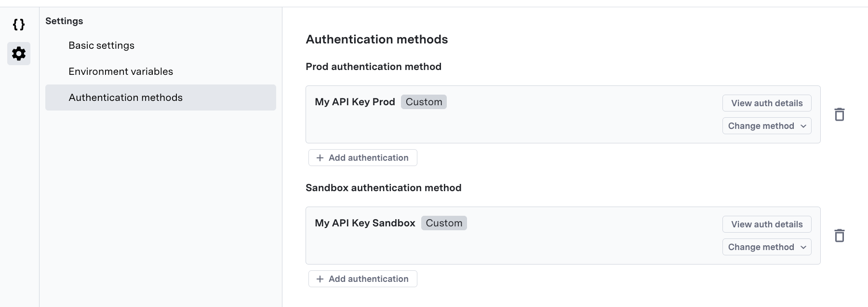The width and height of the screenshot is (868, 307).
Task: Click the Sandbox authentication method heading
Action: (383, 188)
